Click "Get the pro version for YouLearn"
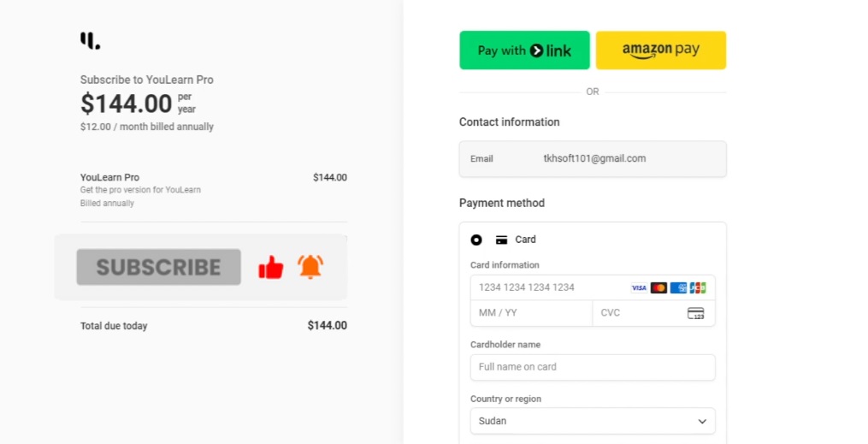Image resolution: width=868 pixels, height=444 pixels. (x=140, y=190)
